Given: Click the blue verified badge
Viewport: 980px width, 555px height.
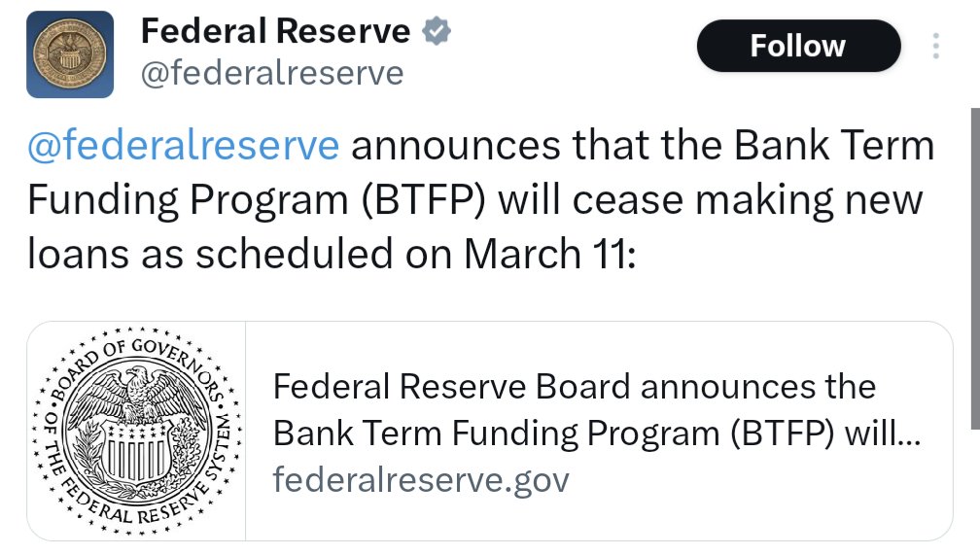Looking at the screenshot, I should tap(436, 32).
